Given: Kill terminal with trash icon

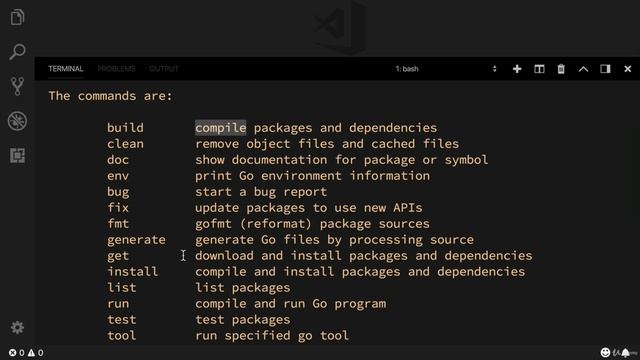Looking at the screenshot, I should pos(561,69).
